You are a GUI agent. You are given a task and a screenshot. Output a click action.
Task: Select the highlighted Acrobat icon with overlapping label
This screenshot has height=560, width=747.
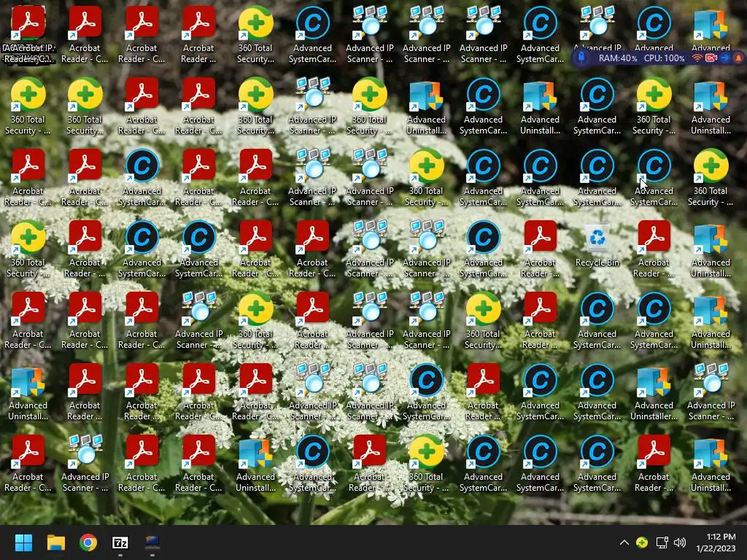click(28, 34)
